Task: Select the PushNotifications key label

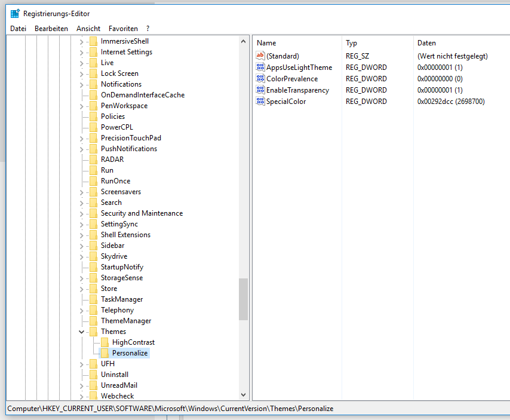Action: [129, 149]
